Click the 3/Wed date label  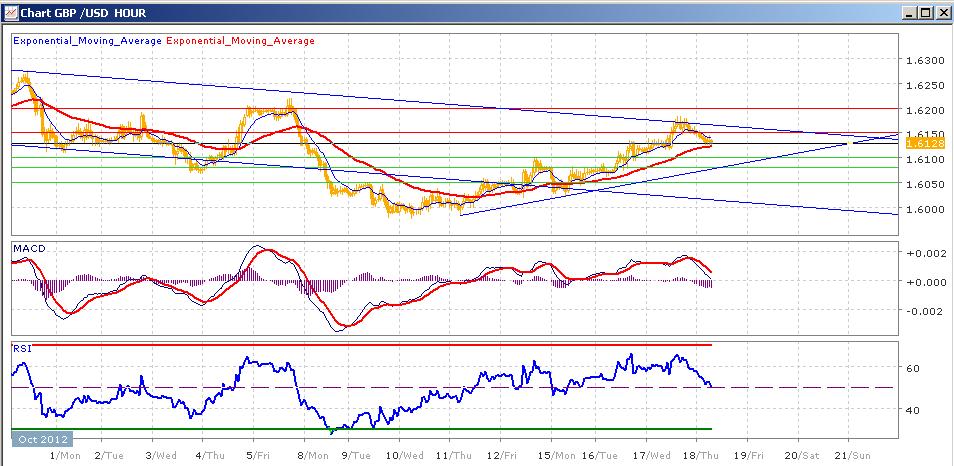(162, 454)
